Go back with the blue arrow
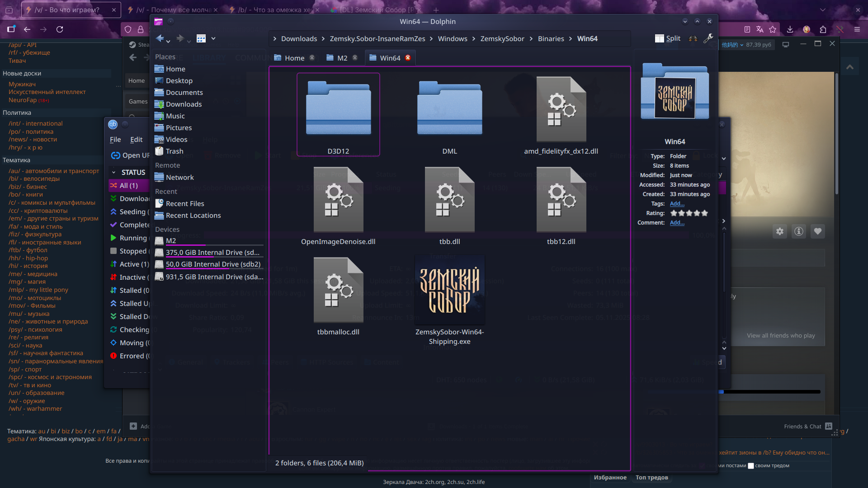Screen dimensions: 868x488 (160, 39)
